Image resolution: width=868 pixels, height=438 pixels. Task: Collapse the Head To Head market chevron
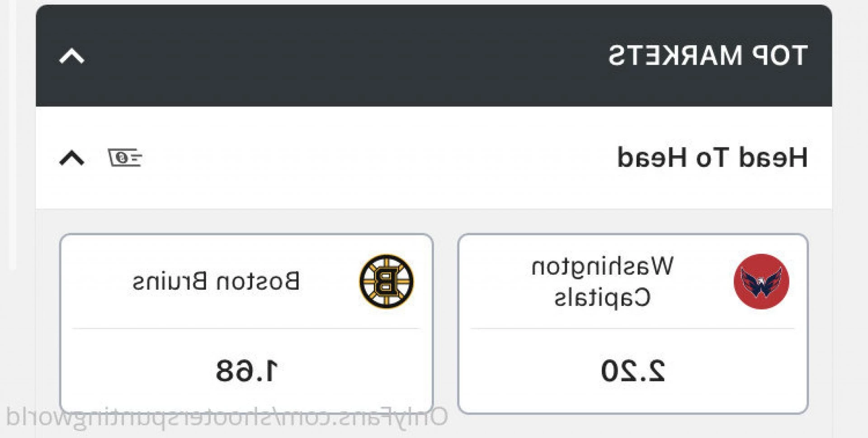pyautogui.click(x=72, y=158)
